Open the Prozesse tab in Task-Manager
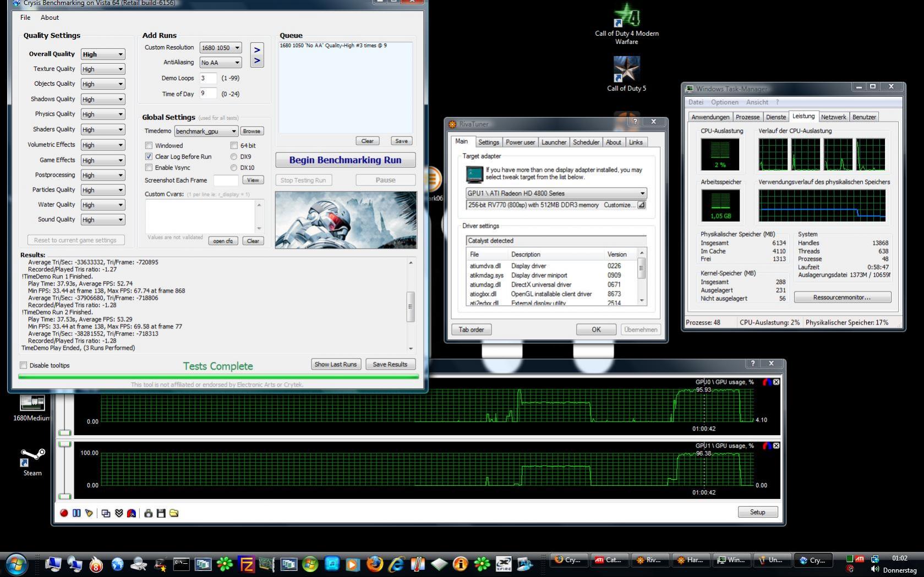The width and height of the screenshot is (924, 577). 747,117
